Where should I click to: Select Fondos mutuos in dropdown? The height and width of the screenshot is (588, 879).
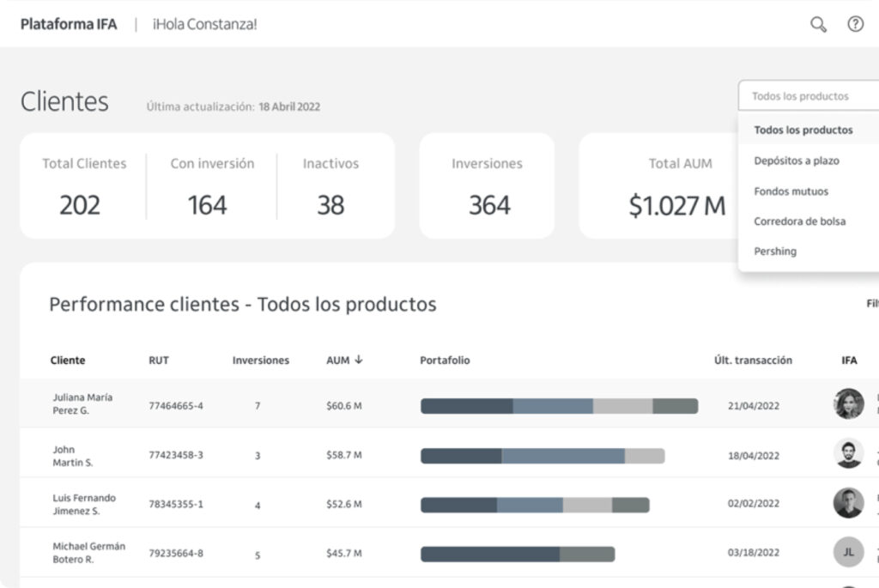tap(791, 191)
